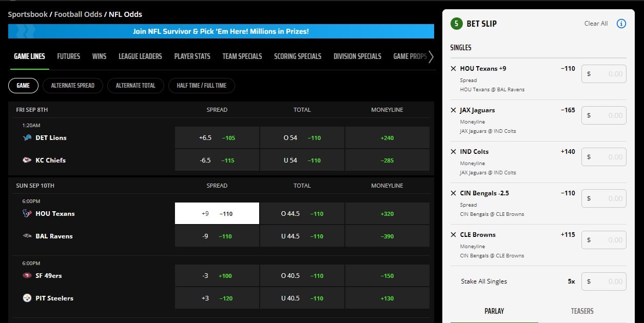Select BAL Ravens -9 spread
Viewport: 644px width, 323px height.
217,236
